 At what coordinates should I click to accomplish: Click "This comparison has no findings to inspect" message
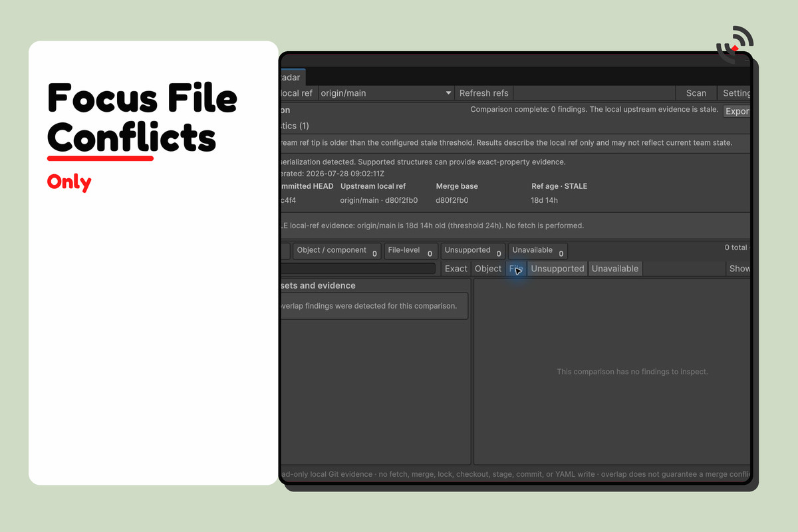(x=632, y=372)
